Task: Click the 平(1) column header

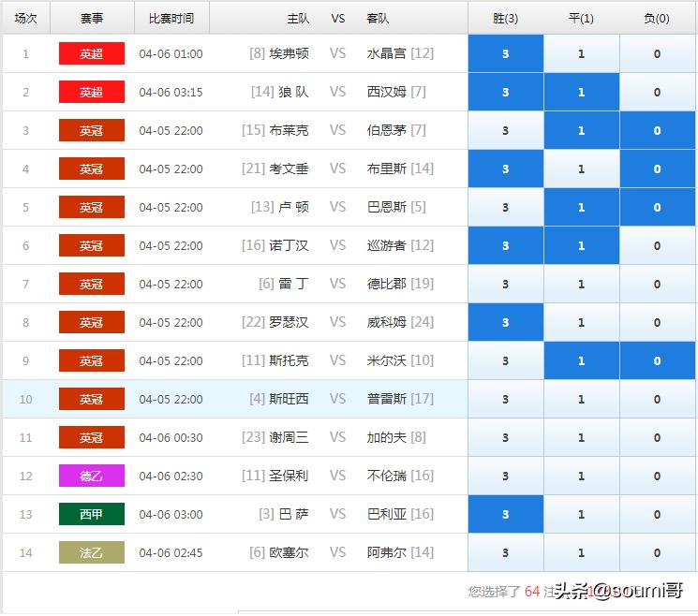Action: [x=582, y=18]
